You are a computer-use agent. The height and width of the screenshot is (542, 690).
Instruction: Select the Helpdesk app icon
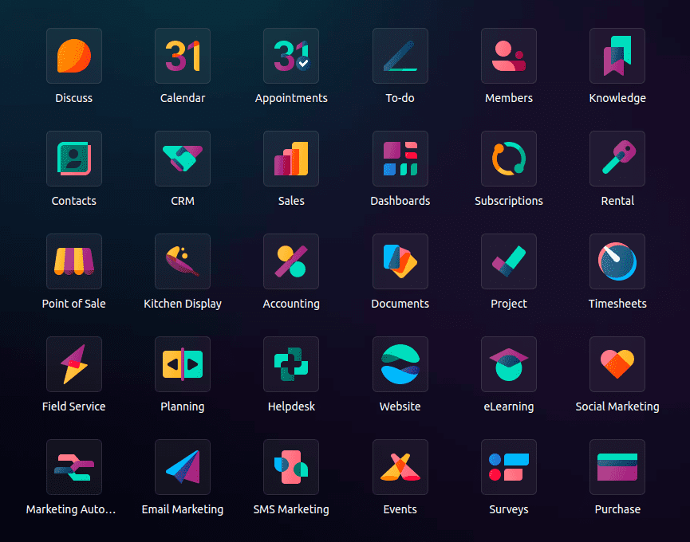(291, 364)
